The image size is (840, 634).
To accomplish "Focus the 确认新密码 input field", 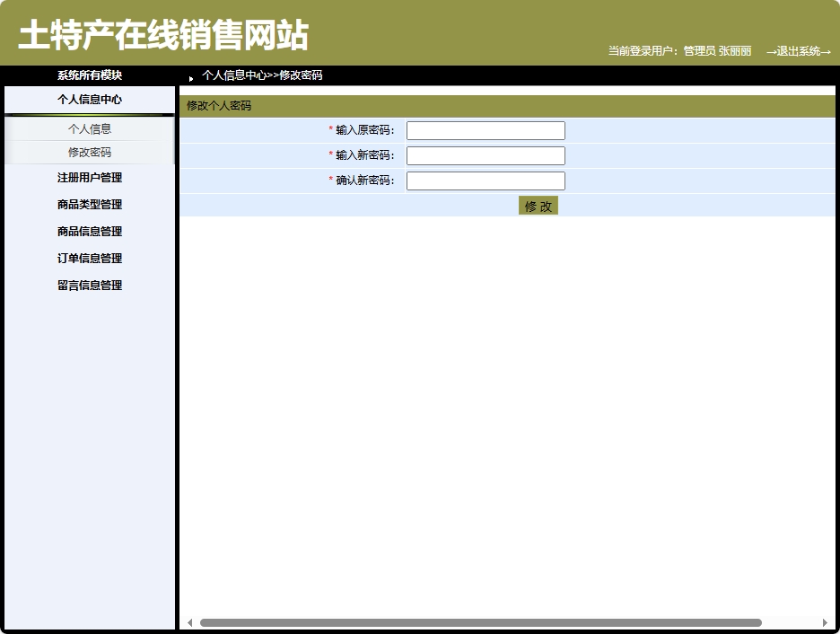I will click(x=486, y=180).
